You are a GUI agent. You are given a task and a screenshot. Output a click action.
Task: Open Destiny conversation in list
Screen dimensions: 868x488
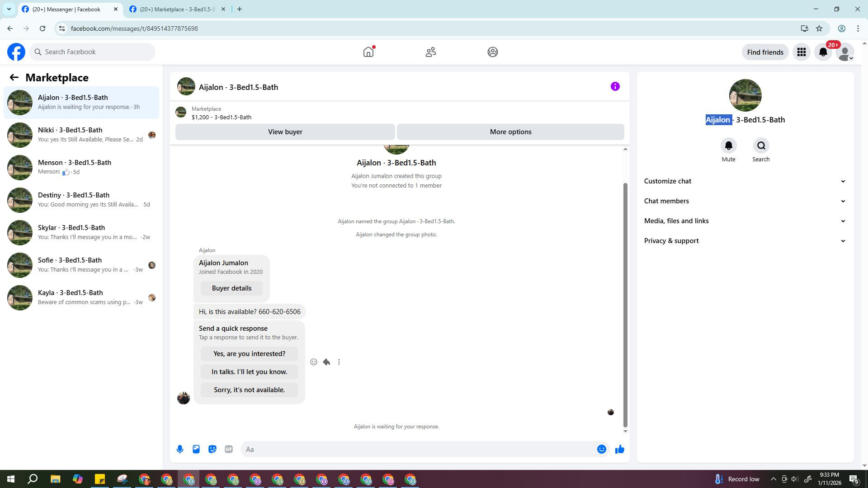81,200
